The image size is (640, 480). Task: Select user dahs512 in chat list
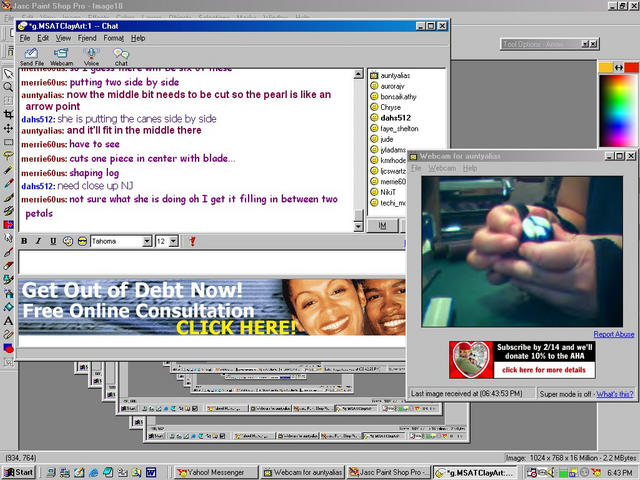point(395,118)
